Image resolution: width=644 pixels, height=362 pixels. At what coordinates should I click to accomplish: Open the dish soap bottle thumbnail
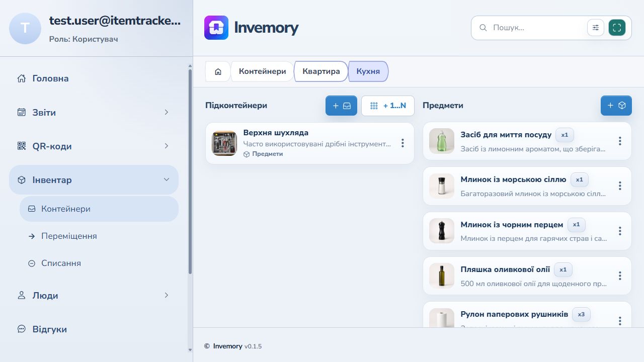[442, 141]
